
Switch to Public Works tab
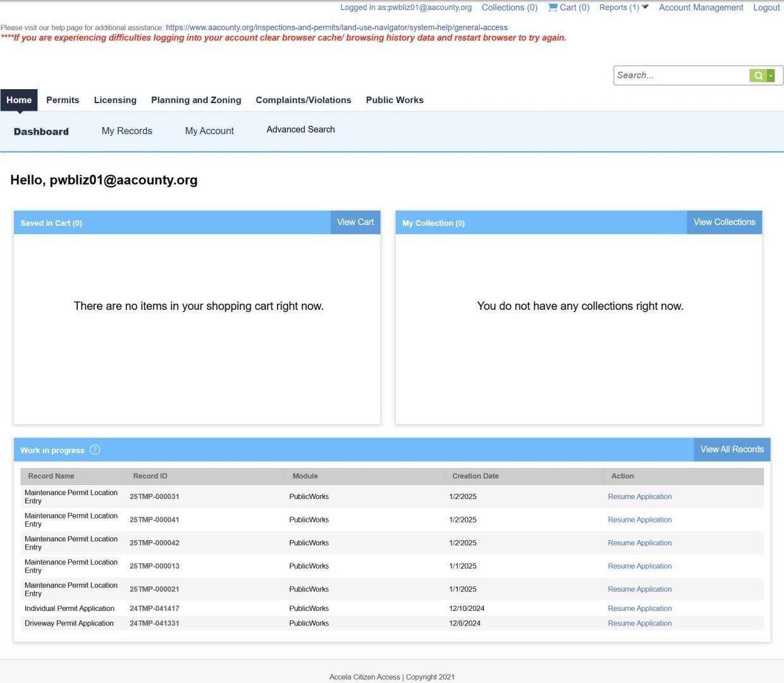395,100
